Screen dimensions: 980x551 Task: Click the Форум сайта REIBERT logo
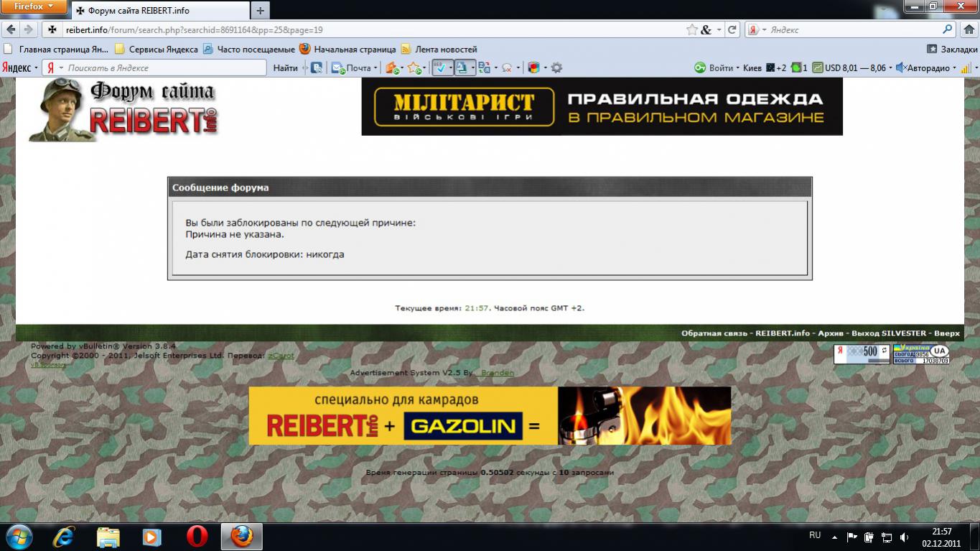[x=123, y=110]
